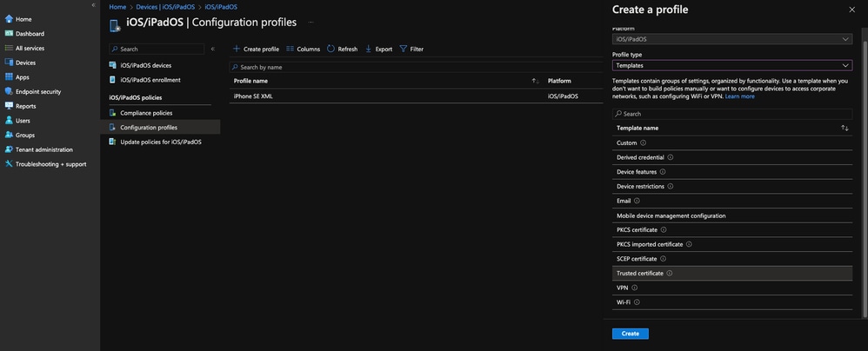Viewport: 868px width, 351px height.
Task: Open the Users icon in sidebar
Action: click(x=9, y=121)
